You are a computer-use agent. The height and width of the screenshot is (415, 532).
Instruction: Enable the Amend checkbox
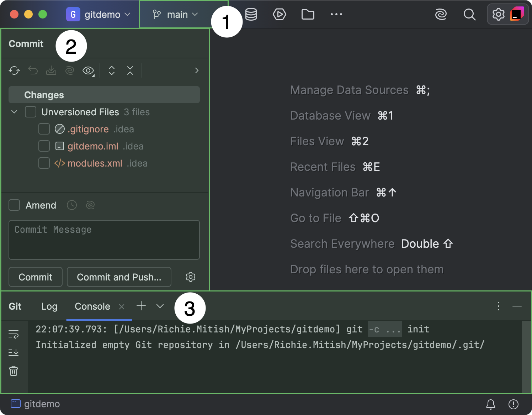click(x=14, y=205)
